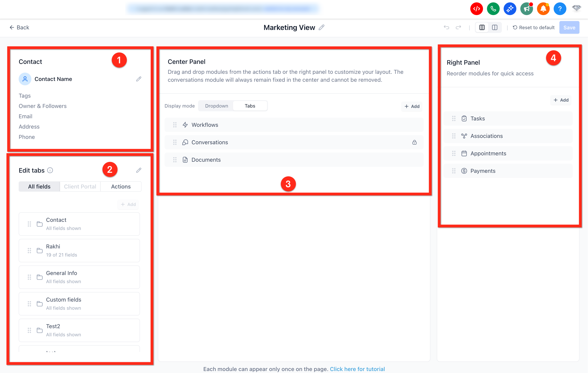
Task: Switch to three-column layout view
Action: pyautogui.click(x=482, y=27)
